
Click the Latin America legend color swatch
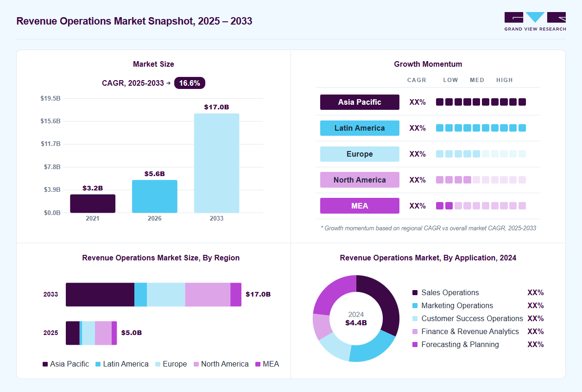(98, 364)
